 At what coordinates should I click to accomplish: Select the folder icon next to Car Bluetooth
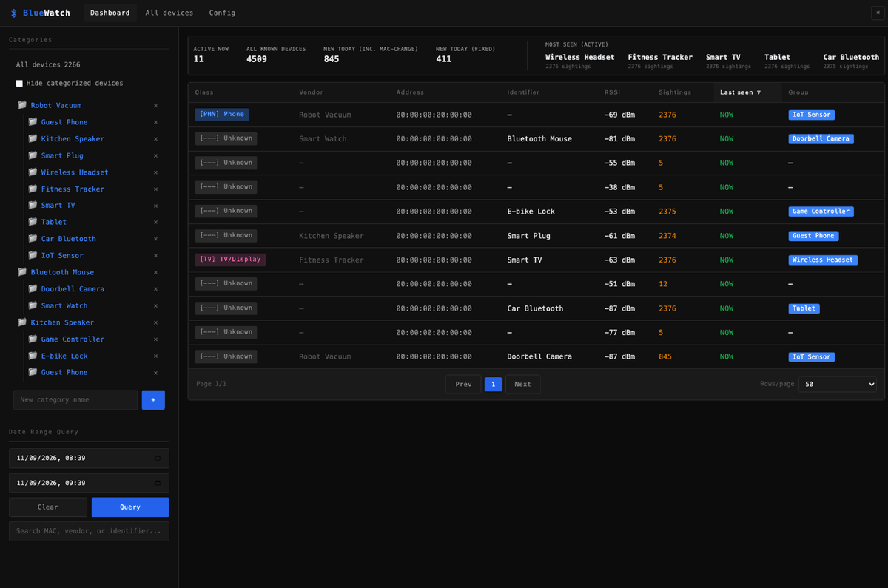coord(33,239)
